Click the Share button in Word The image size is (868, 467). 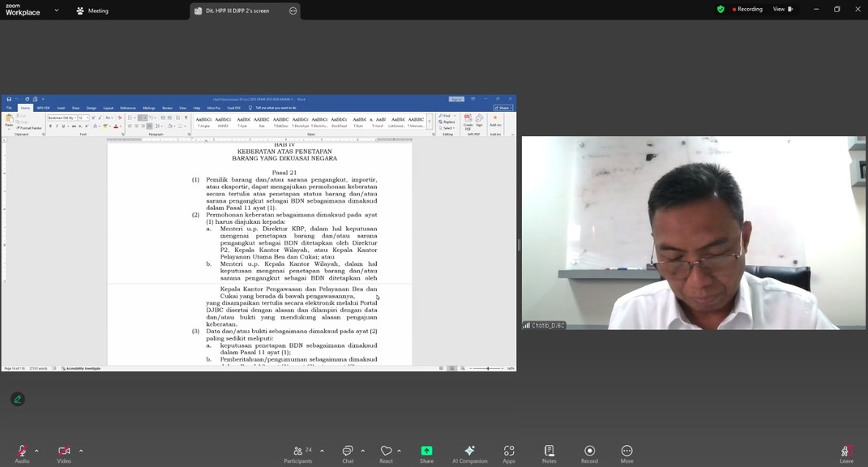504,108
